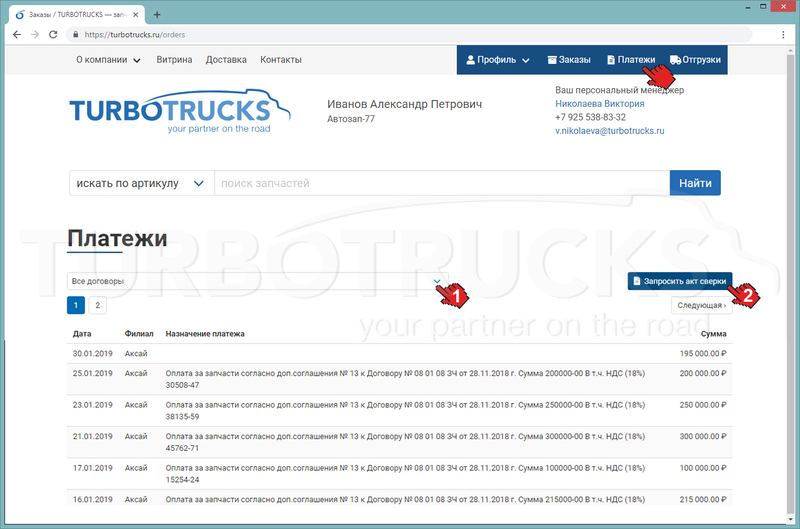Viewport: 800px width, 529px height.
Task: Open the искать по артикулу dropdown
Action: point(141,183)
